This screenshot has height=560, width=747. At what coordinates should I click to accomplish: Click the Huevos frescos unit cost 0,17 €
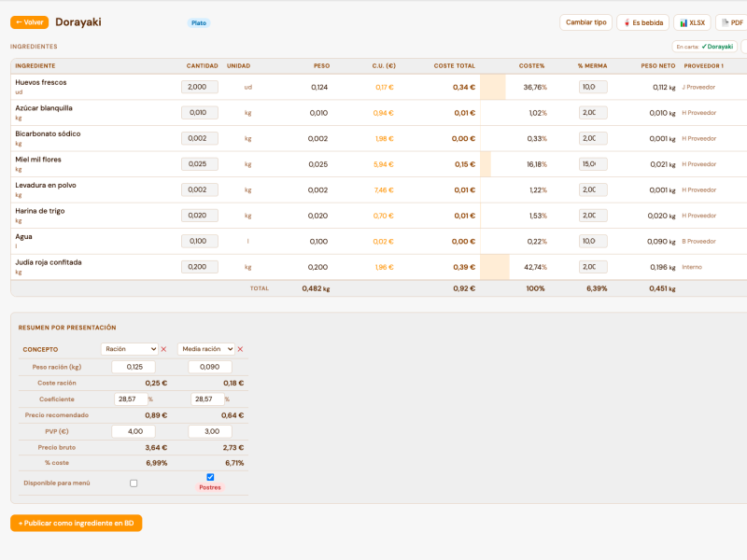(385, 87)
